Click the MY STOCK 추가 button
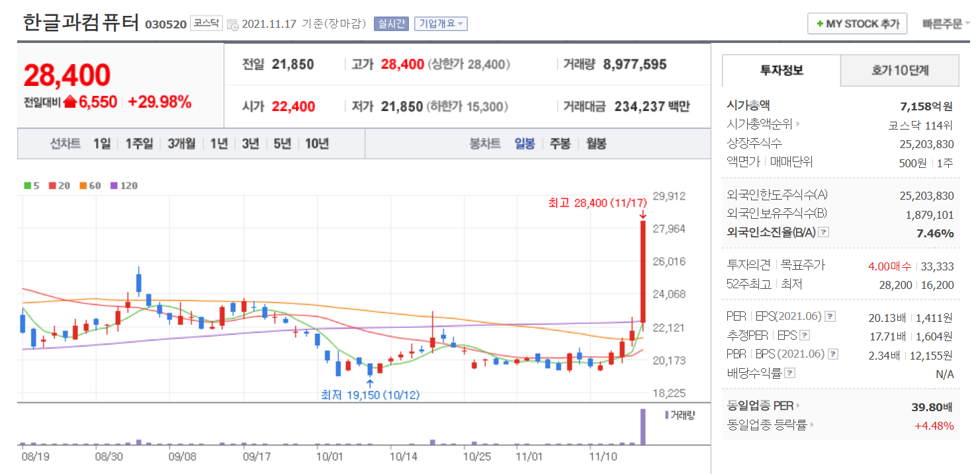Image resolution: width=980 pixels, height=474 pixels. 858,24
